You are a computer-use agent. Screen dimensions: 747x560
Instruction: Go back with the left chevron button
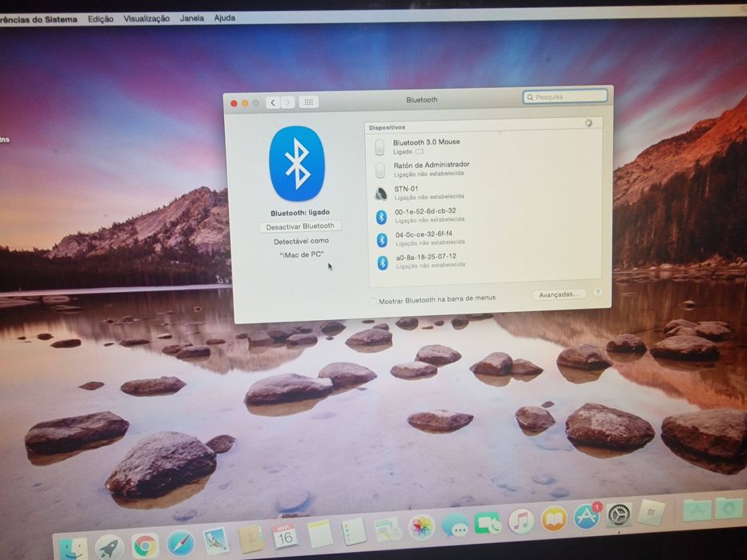(273, 102)
